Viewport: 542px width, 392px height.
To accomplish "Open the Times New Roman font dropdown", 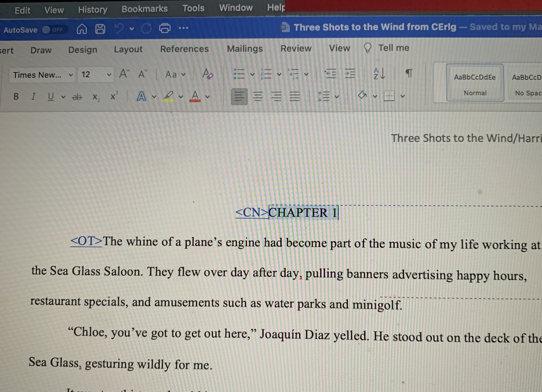I will (71, 75).
